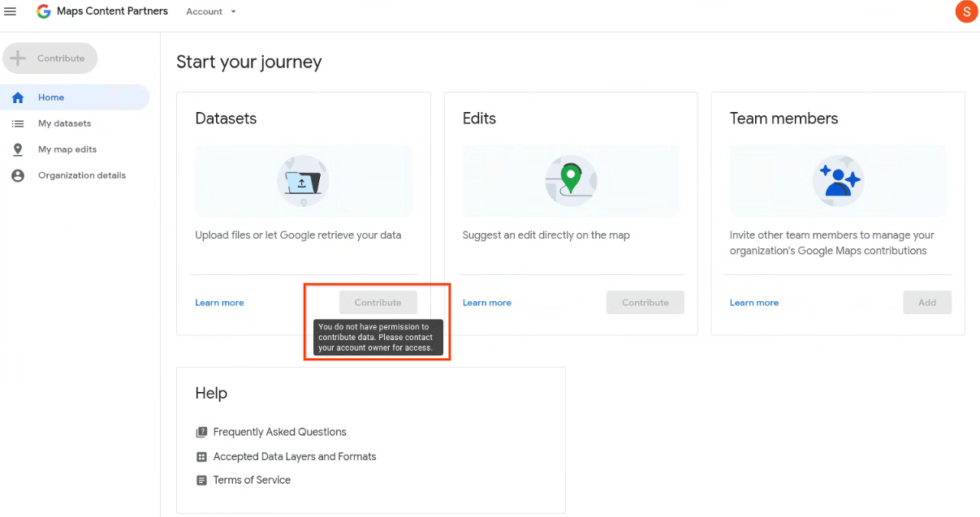
Task: Click the Datasets card heading
Action: 226,118
